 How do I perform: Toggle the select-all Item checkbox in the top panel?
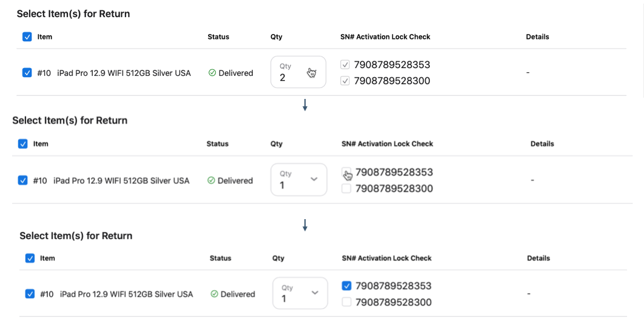(x=27, y=37)
